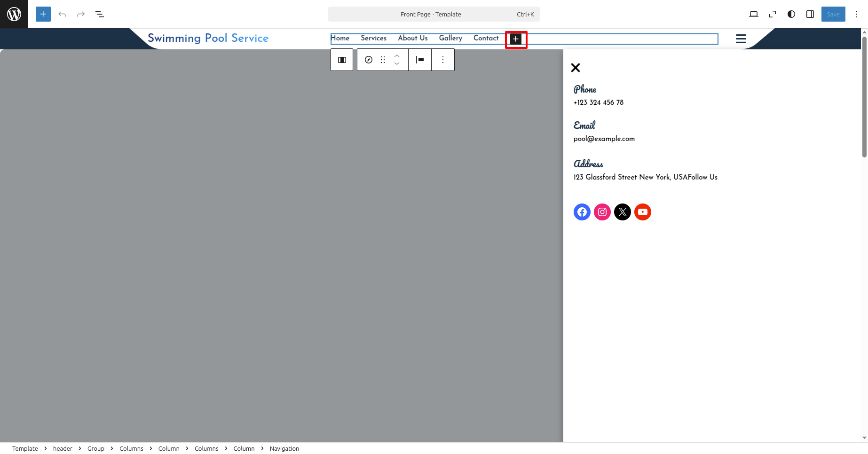Open the editor Options kebab menu
Viewport: 868px width, 454px height.
click(x=857, y=14)
